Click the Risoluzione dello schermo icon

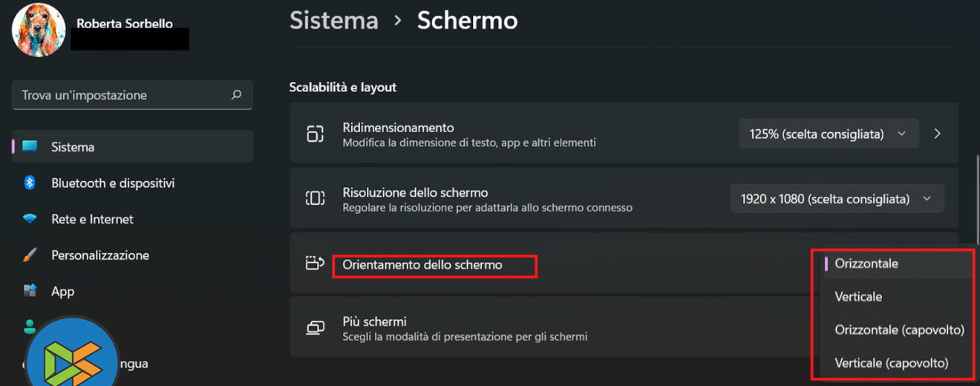pyautogui.click(x=316, y=198)
